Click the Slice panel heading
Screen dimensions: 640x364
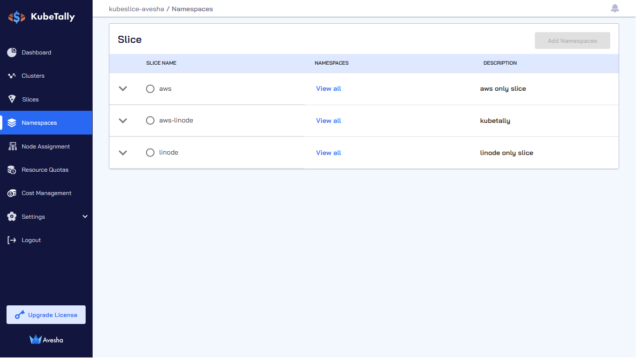coord(130,40)
